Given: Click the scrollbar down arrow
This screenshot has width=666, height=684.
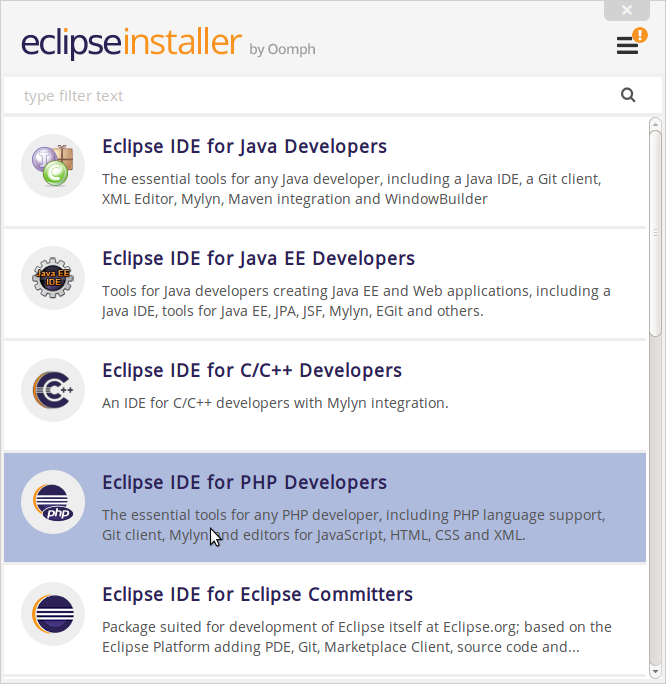Looking at the screenshot, I should coord(655,673).
